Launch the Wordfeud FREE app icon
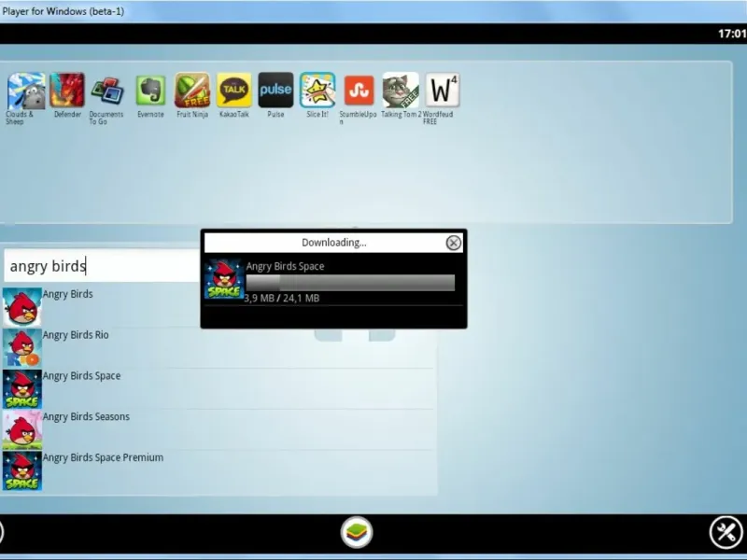The image size is (747, 560). point(442,90)
